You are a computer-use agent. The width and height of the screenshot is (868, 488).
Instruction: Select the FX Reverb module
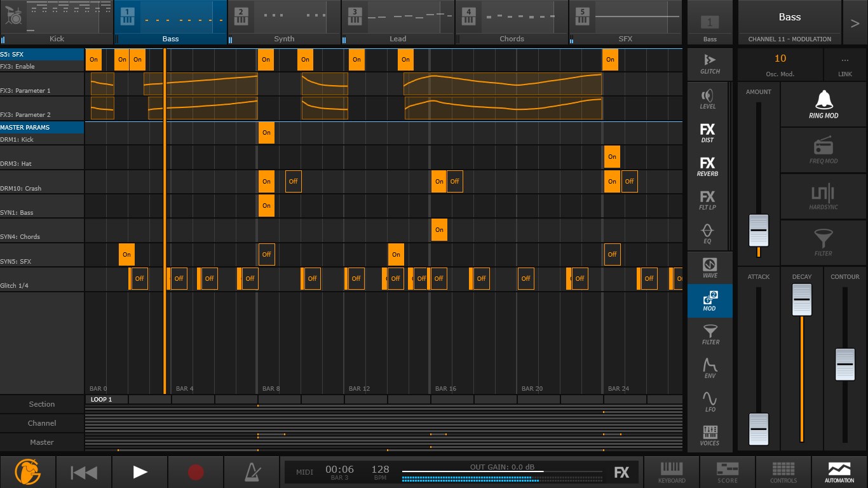(x=707, y=166)
